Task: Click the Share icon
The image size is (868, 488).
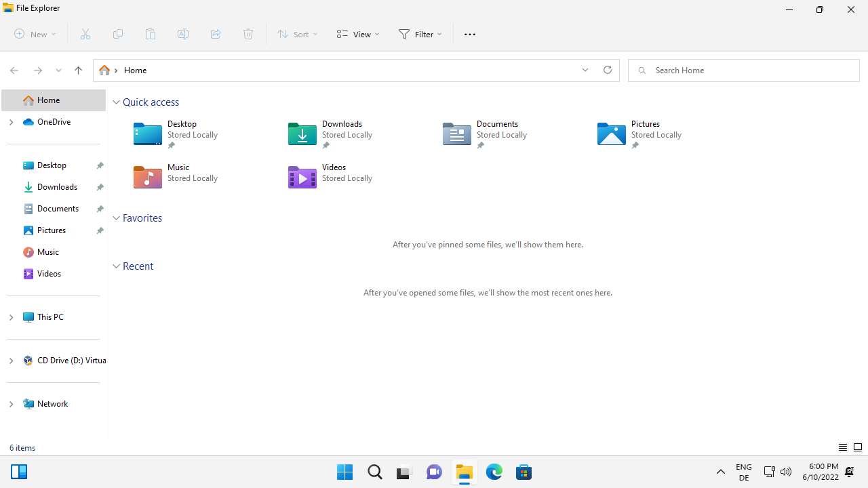Action: click(216, 34)
